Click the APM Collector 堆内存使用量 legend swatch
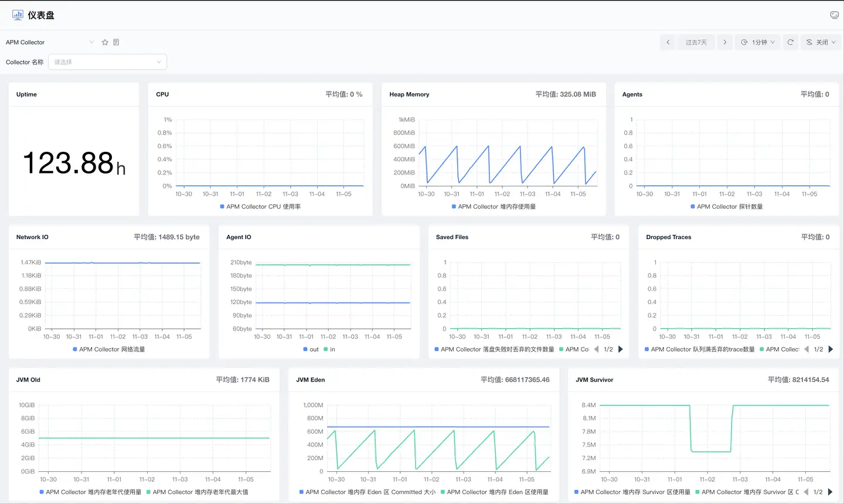This screenshot has height=504, width=844. coord(454,207)
